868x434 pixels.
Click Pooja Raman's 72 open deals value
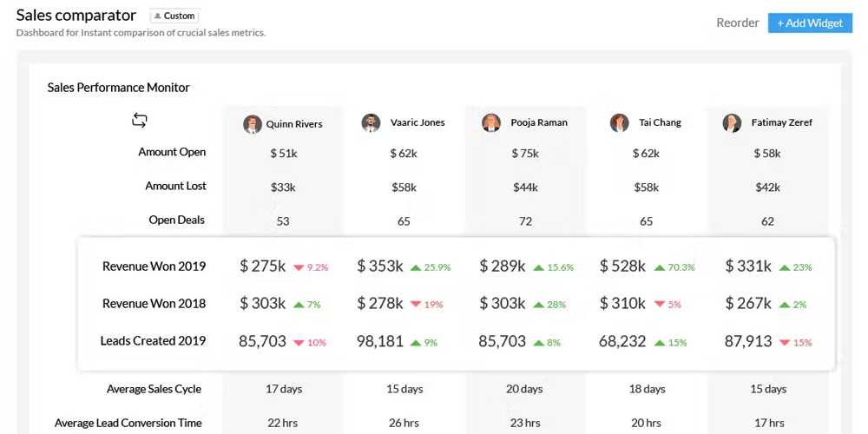coord(525,221)
